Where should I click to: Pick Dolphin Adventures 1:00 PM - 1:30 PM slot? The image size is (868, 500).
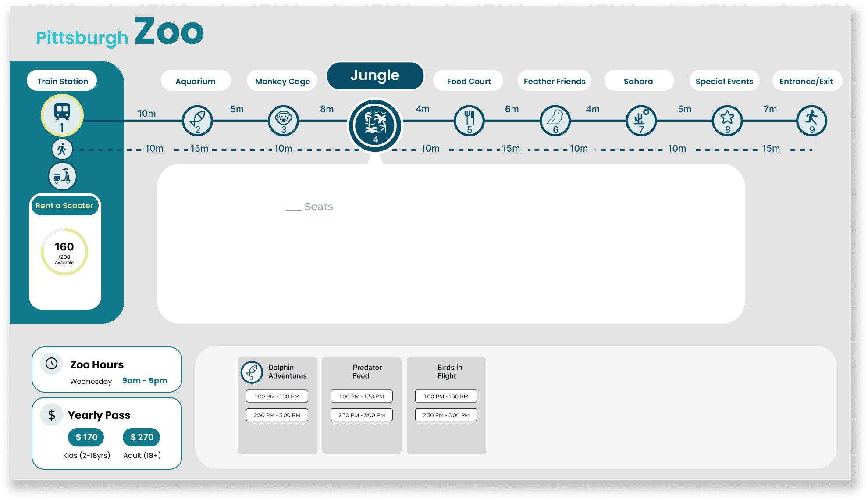(277, 396)
